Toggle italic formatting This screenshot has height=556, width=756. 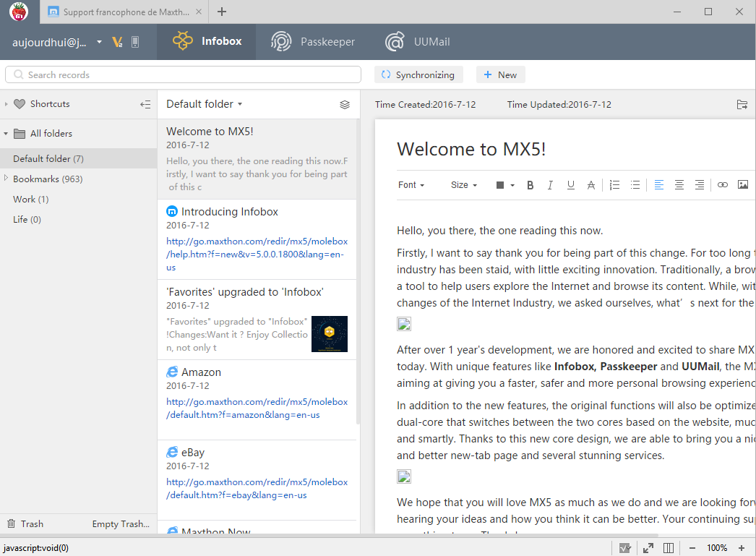(550, 185)
